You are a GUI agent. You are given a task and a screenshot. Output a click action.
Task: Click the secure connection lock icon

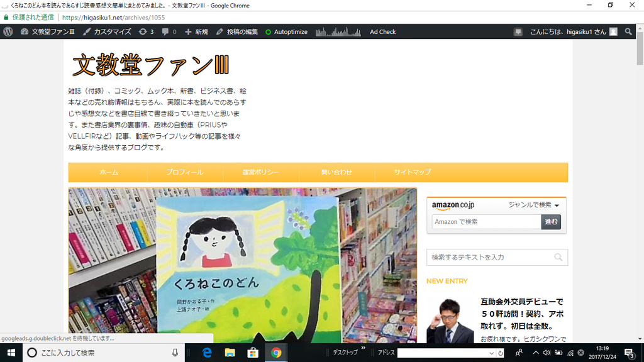point(6,17)
